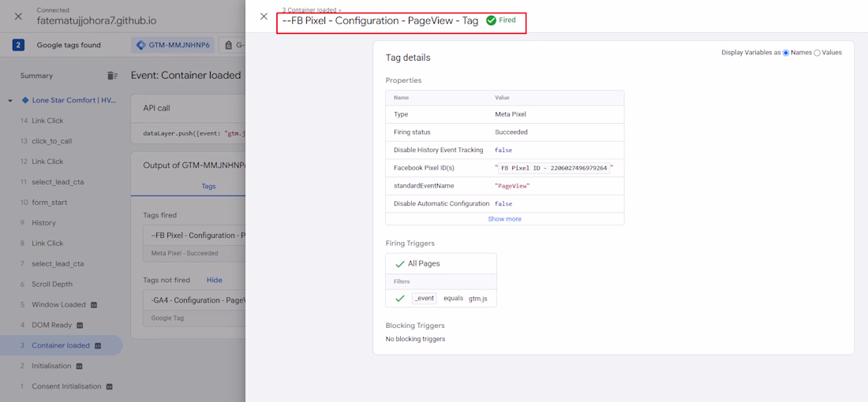Click the 'Event: Container loaded' heading
This screenshot has width=868, height=402.
pos(186,75)
